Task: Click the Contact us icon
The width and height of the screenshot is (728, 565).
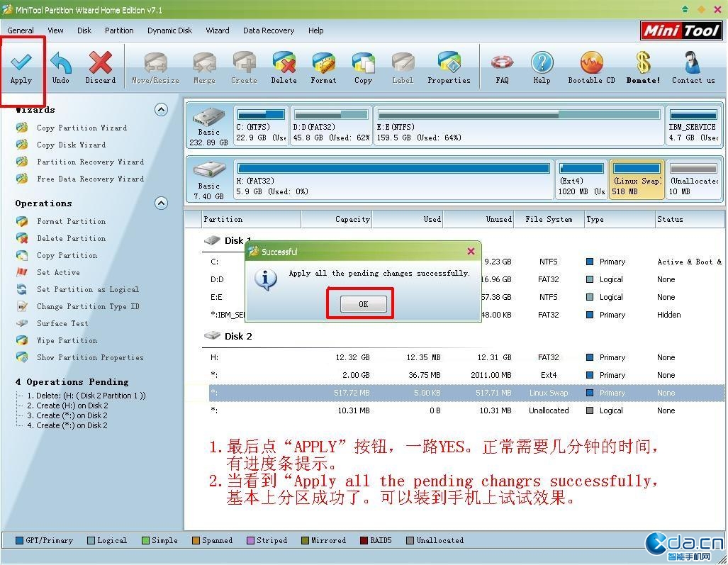Action: [693, 62]
